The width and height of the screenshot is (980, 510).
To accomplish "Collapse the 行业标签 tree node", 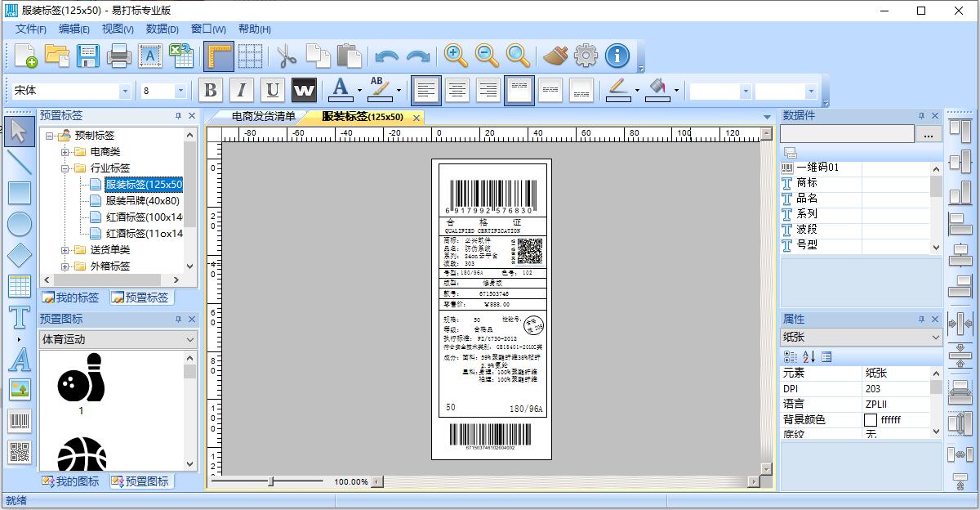I will click(x=65, y=168).
